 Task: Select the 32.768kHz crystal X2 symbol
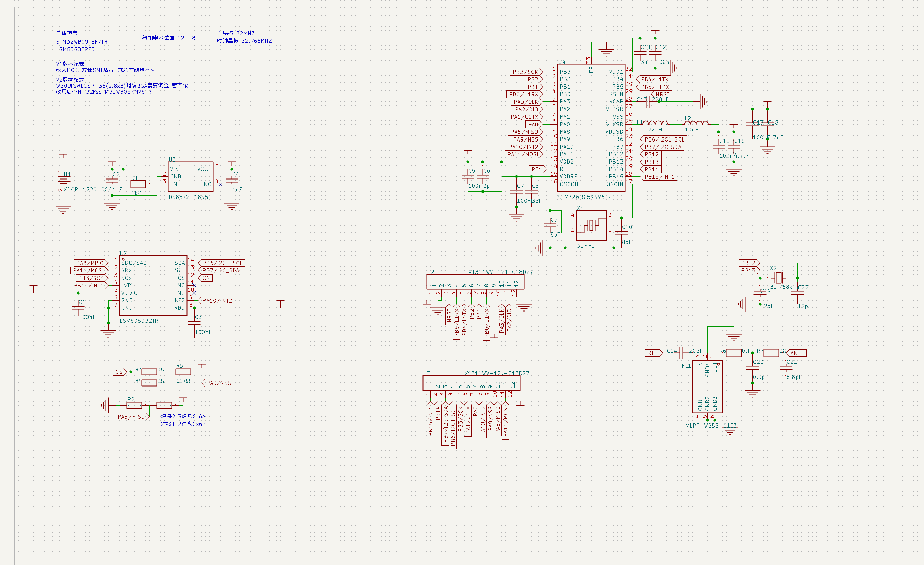[779, 278]
